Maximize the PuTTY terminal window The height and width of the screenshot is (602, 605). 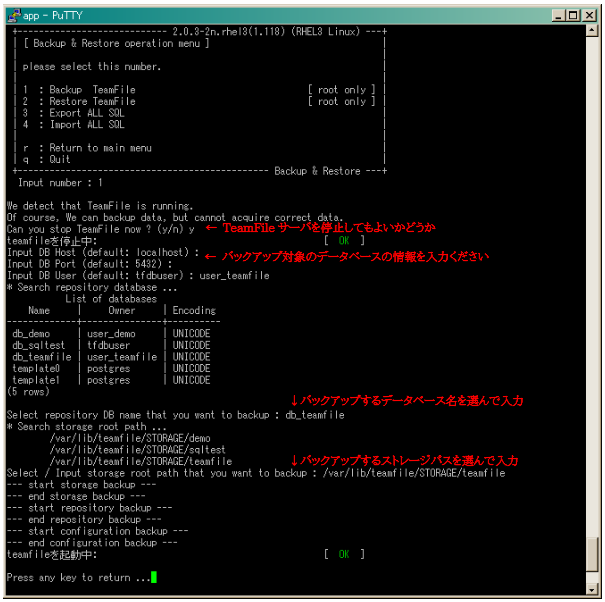574,14
